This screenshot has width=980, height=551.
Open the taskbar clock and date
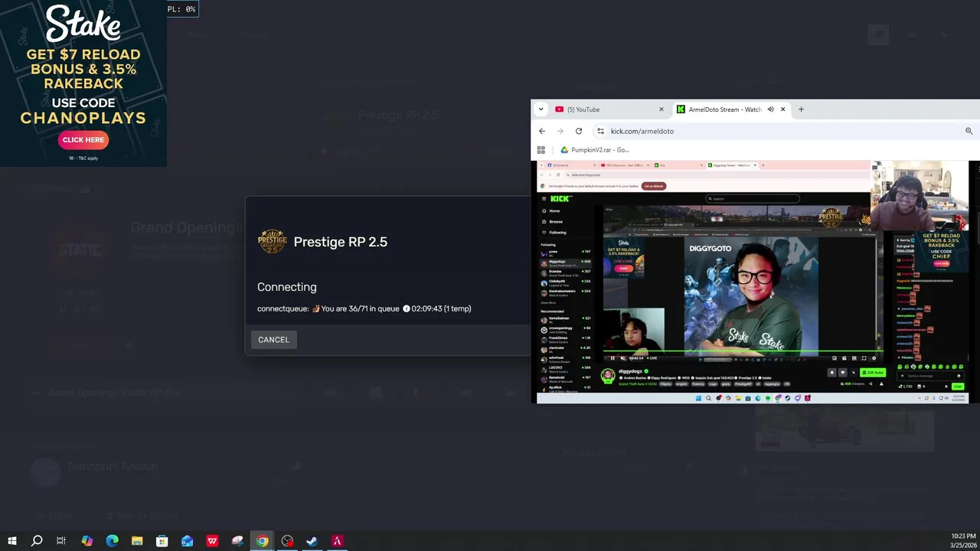pos(962,541)
